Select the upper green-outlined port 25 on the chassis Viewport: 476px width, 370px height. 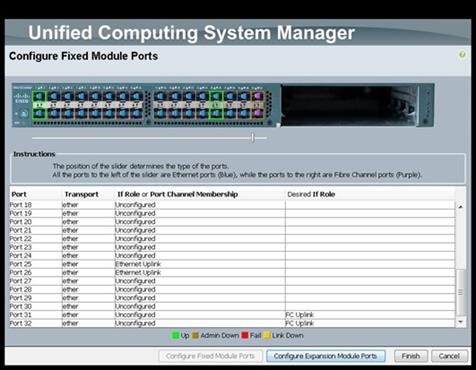216,96
